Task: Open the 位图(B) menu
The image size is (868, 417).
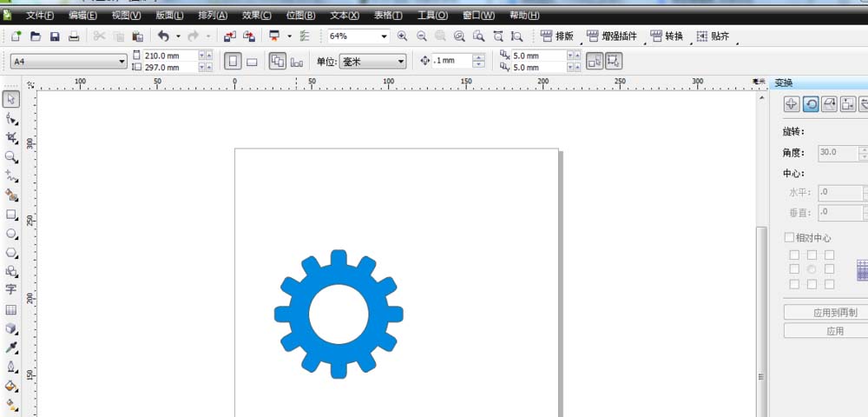Action: [x=300, y=16]
